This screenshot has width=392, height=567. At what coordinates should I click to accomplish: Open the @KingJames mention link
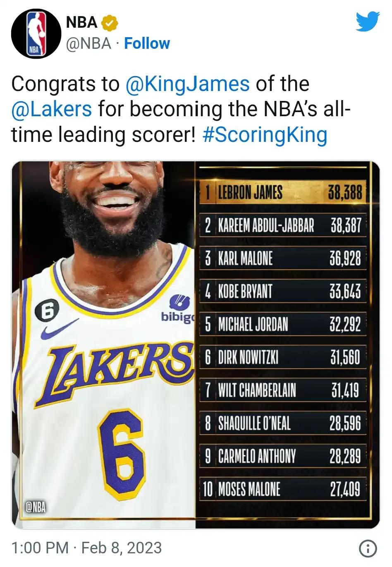(x=187, y=84)
